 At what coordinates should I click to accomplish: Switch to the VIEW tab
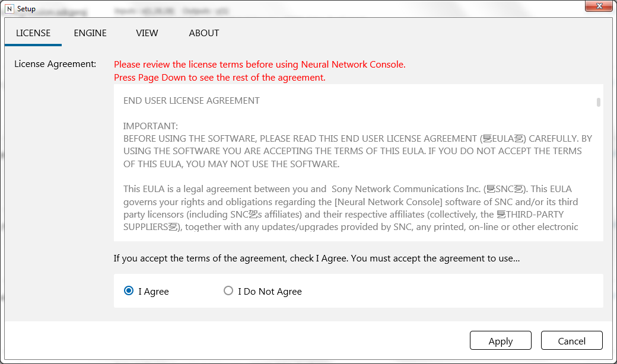pyautogui.click(x=147, y=33)
